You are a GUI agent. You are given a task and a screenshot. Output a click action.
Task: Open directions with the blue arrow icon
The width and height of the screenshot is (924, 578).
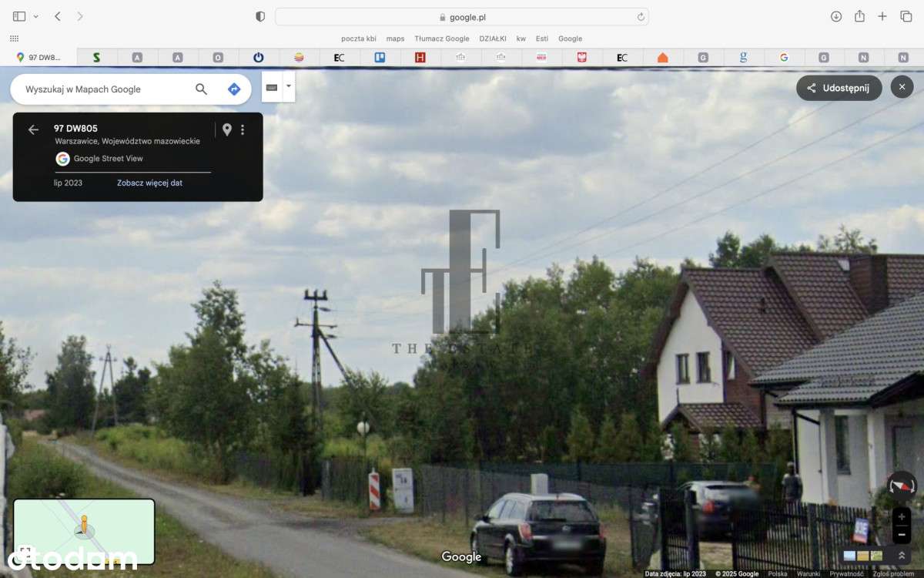pos(234,89)
